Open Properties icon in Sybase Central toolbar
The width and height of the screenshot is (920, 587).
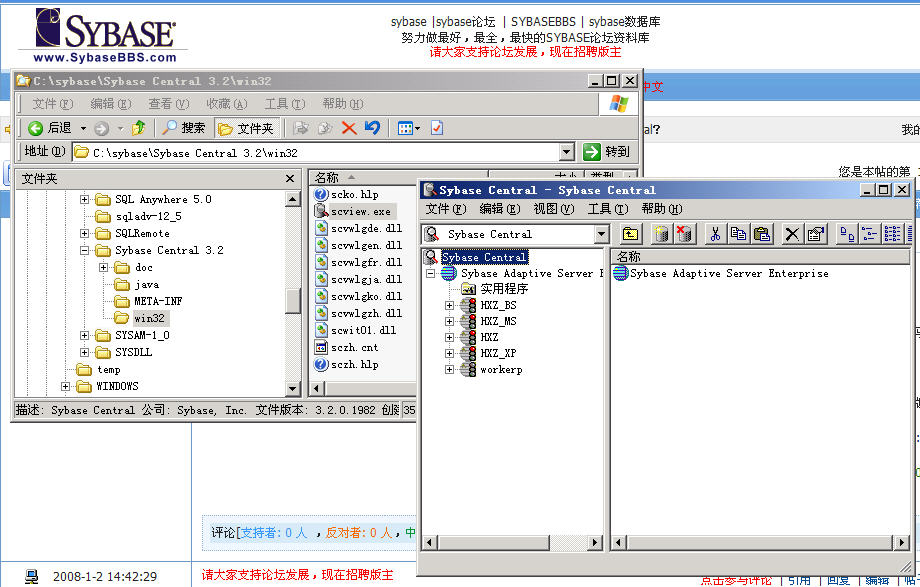point(816,234)
